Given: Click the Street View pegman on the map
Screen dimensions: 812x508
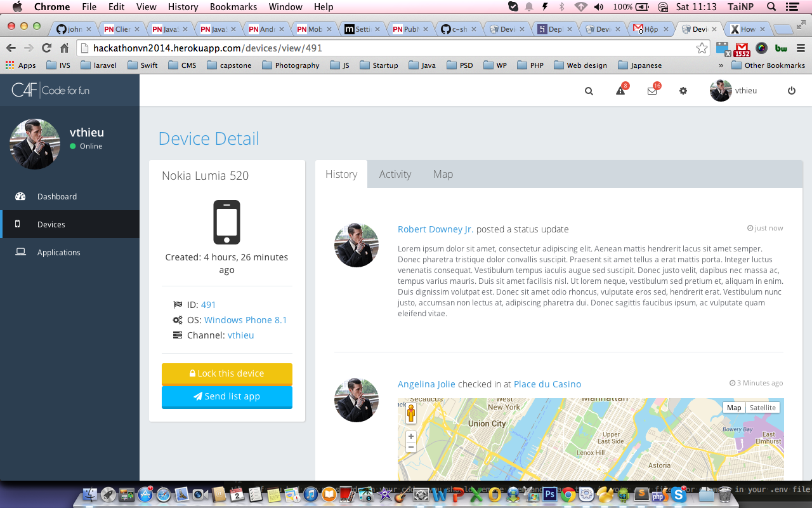Looking at the screenshot, I should (x=411, y=413).
